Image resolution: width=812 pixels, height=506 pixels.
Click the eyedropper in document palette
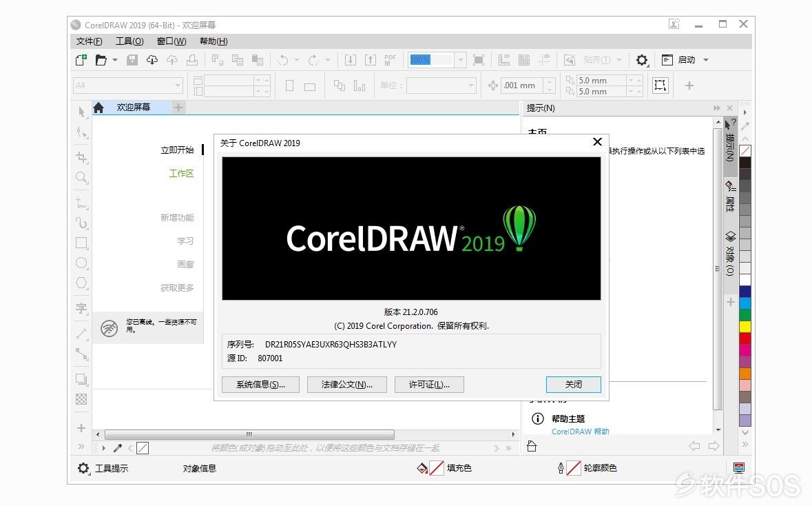click(118, 448)
